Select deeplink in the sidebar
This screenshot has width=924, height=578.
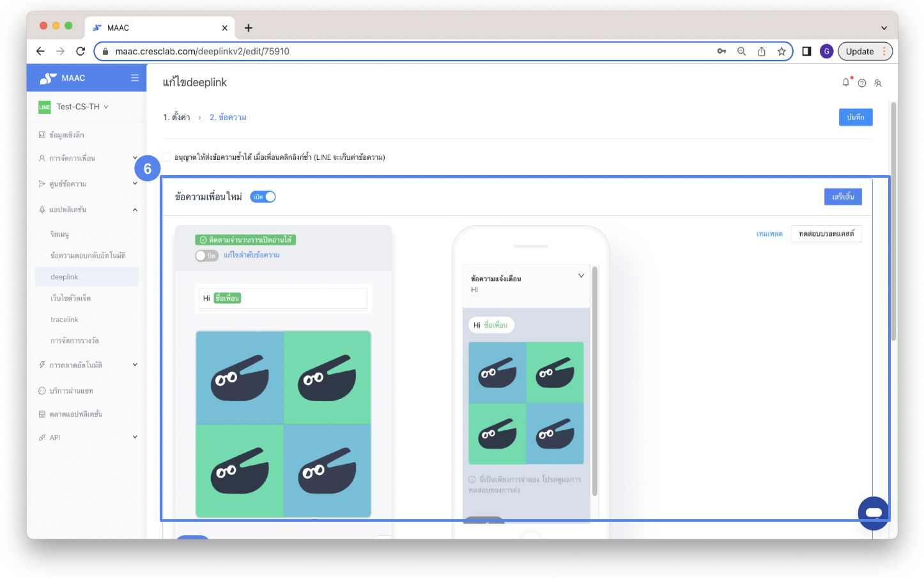65,277
